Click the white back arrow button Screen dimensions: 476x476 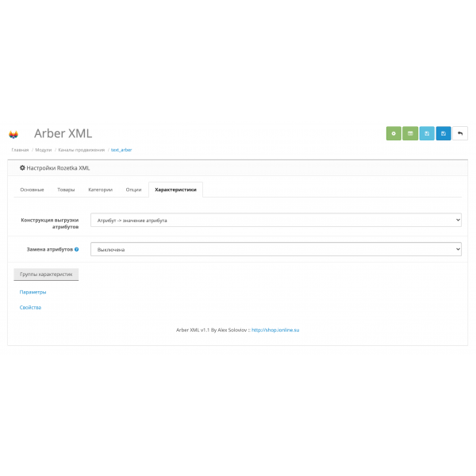tap(460, 133)
